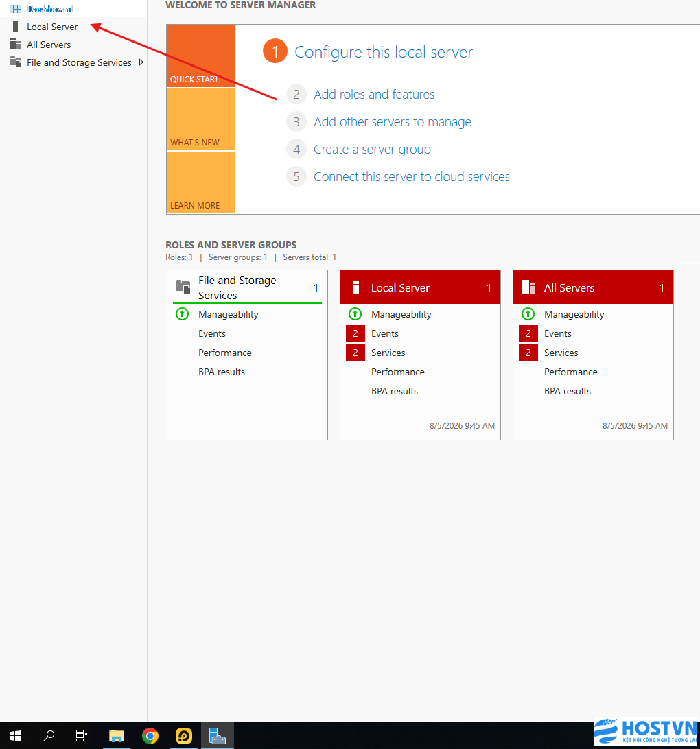700x749 pixels.
Task: Open taskbar Search magnifier
Action: [48, 735]
